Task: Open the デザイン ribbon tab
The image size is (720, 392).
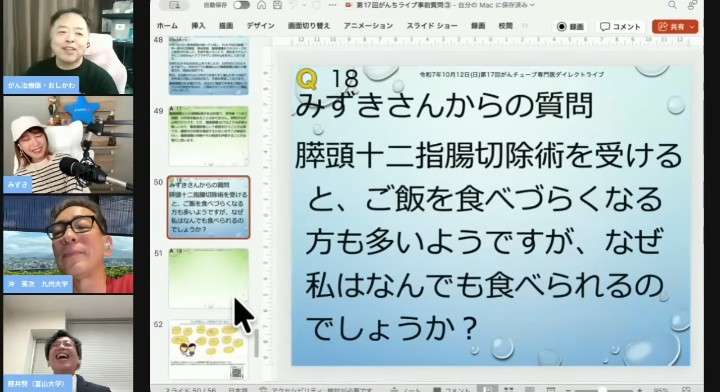Action: pos(260,26)
